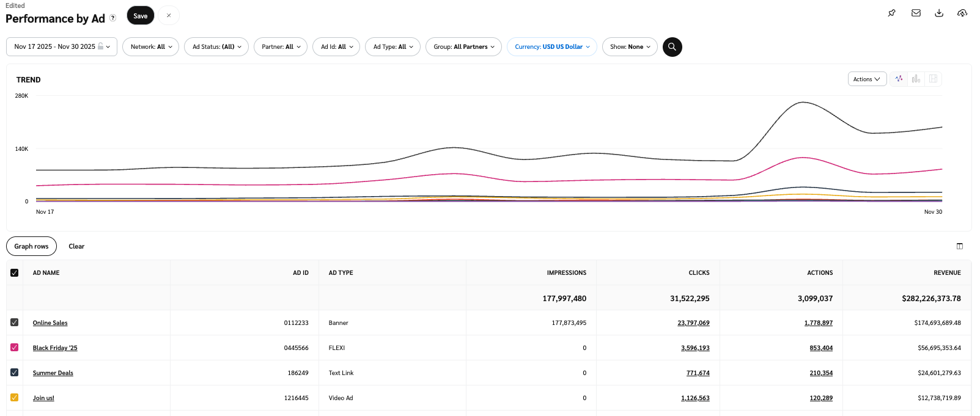The width and height of the screenshot is (980, 416).
Task: Click the envelope icon to email the report
Action: point(916,13)
